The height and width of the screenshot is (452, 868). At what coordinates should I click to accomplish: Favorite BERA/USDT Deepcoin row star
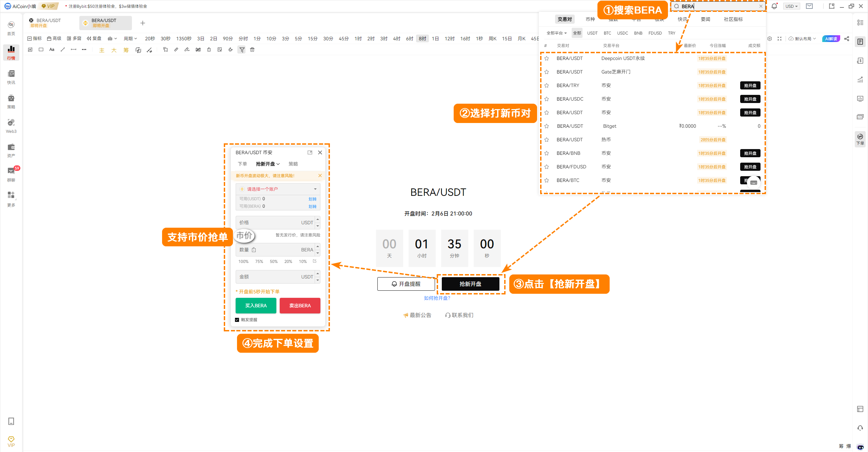point(547,58)
